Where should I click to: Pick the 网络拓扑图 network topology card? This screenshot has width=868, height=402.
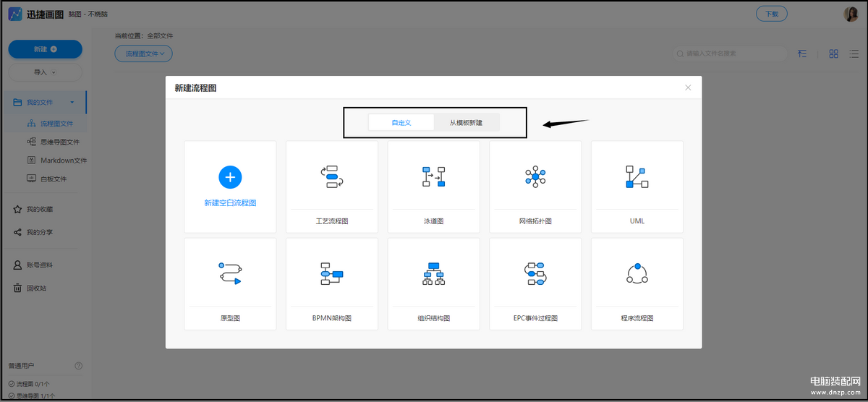tap(535, 187)
